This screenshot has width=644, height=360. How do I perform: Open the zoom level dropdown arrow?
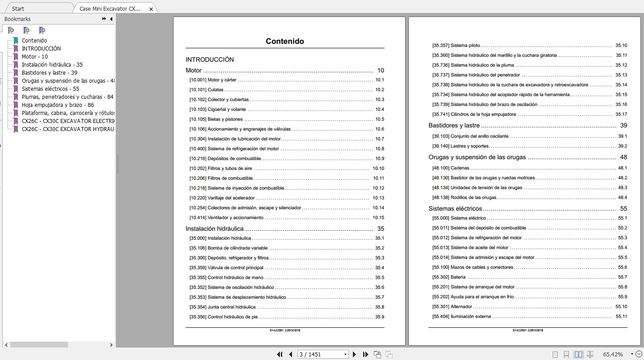(x=632, y=354)
